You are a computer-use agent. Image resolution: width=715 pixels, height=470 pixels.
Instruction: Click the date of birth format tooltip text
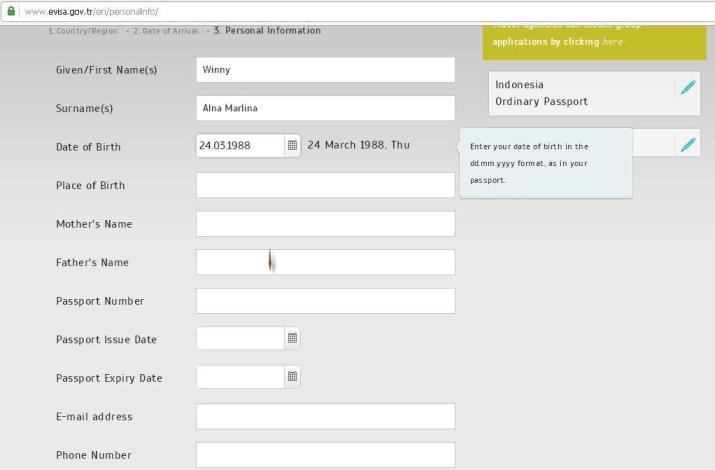coord(529,163)
